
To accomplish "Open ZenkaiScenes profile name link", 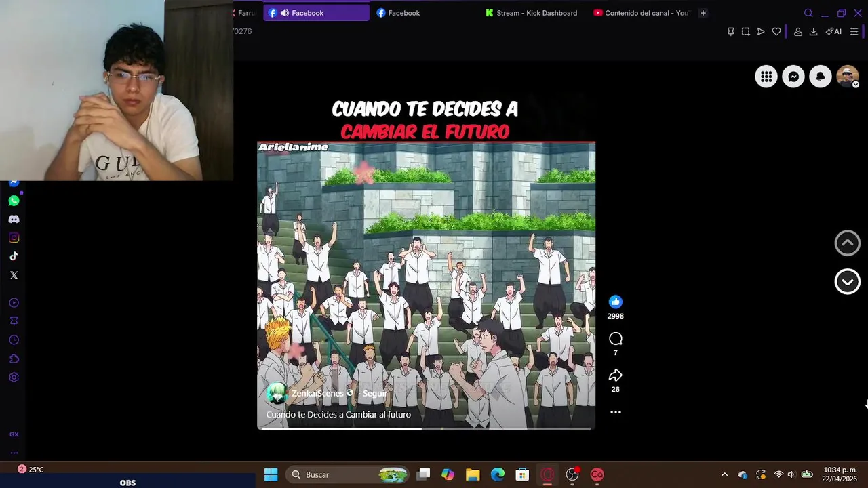I will pyautogui.click(x=317, y=393).
